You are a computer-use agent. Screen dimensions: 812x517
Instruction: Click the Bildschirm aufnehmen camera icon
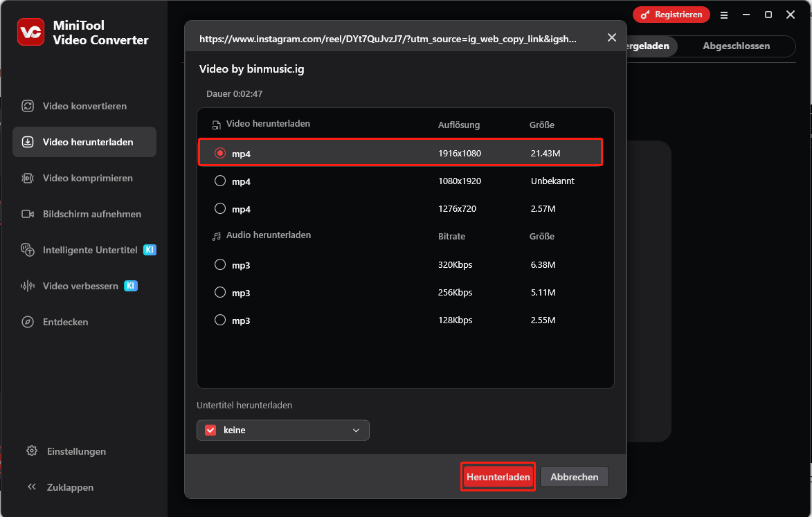[x=28, y=214]
